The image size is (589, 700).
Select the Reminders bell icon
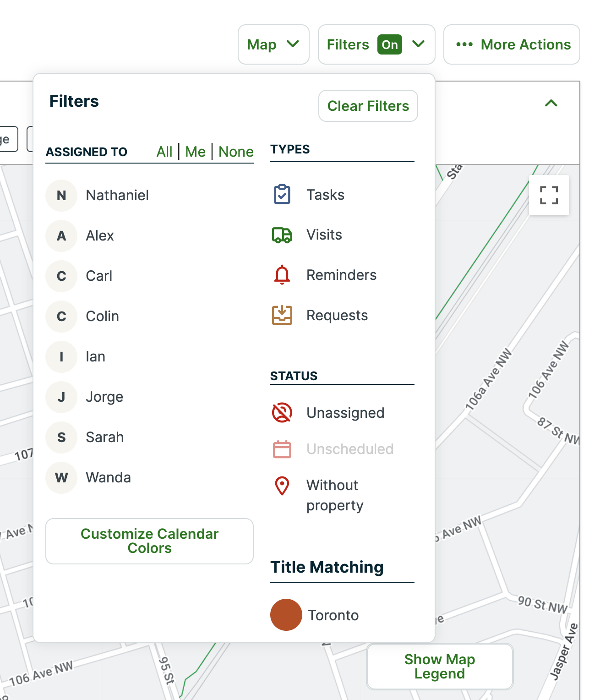[282, 275]
